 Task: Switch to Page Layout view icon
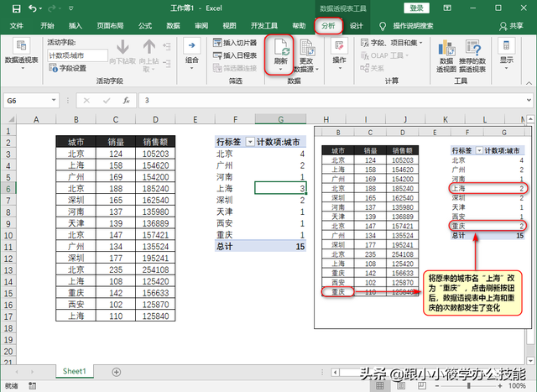(x=401, y=386)
